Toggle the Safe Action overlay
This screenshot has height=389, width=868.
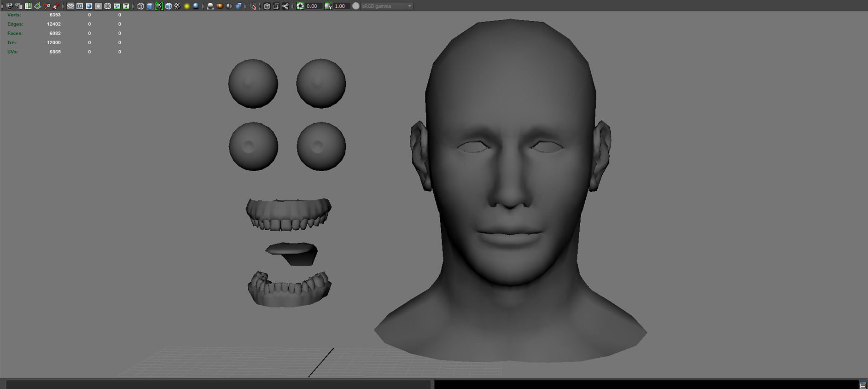tap(117, 6)
